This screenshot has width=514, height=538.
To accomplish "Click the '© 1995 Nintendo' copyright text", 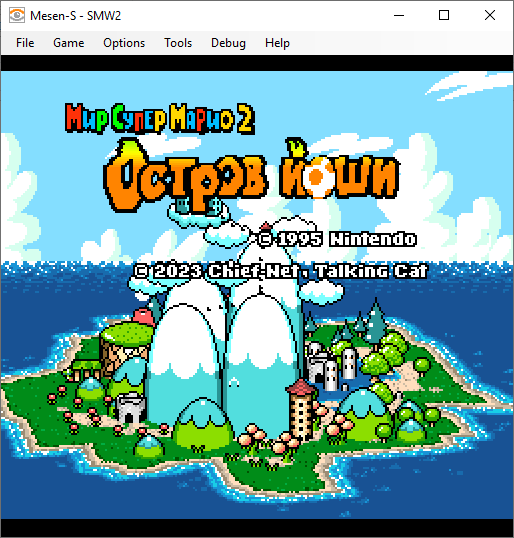I will pos(337,239).
